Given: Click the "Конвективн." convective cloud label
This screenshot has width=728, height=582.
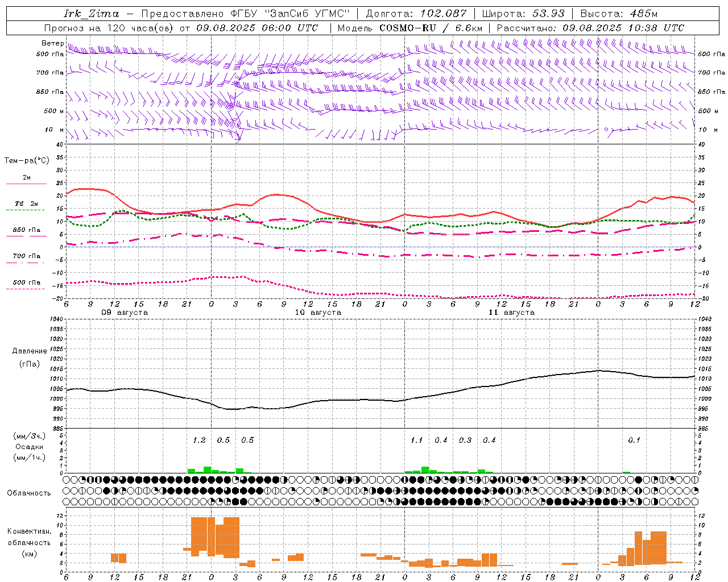Looking at the screenshot, I should tap(30, 531).
